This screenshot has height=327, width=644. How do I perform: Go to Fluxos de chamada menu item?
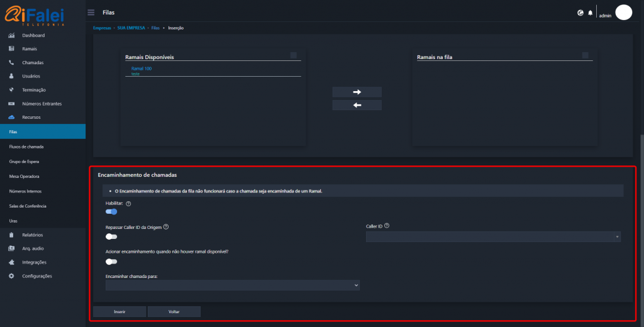(x=26, y=147)
